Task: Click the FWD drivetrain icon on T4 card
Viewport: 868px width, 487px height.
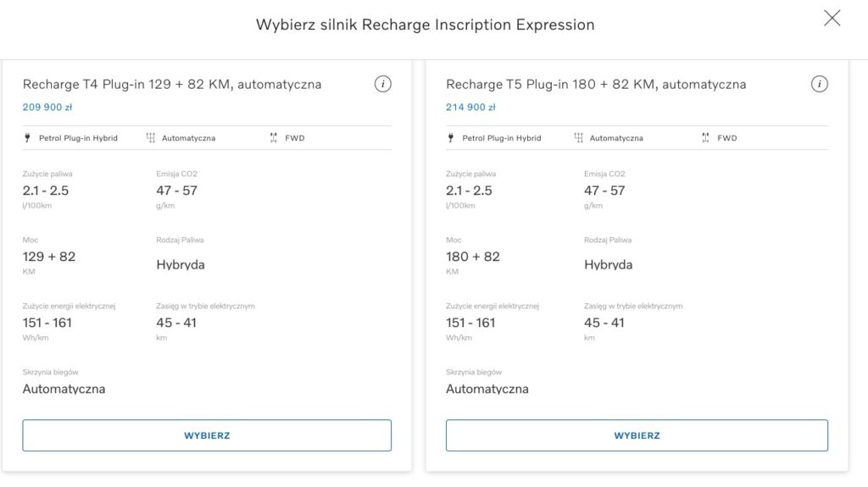Action: [x=274, y=138]
